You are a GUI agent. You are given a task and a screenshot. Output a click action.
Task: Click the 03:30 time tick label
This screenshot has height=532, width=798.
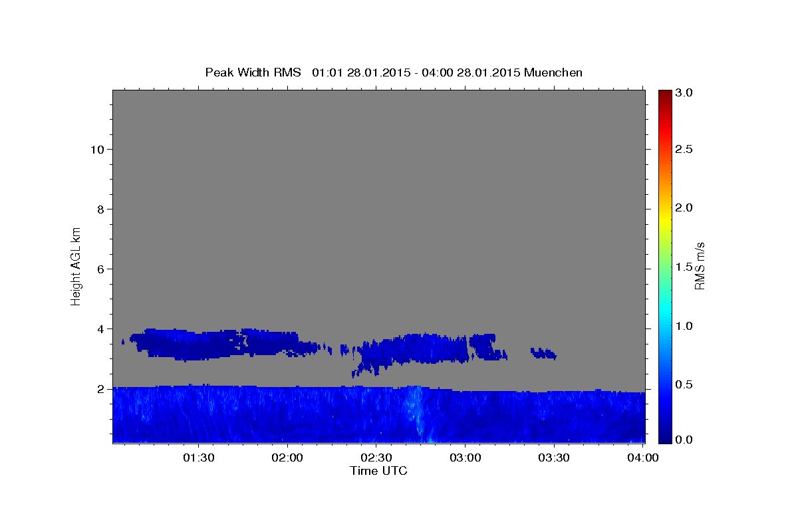point(554,458)
